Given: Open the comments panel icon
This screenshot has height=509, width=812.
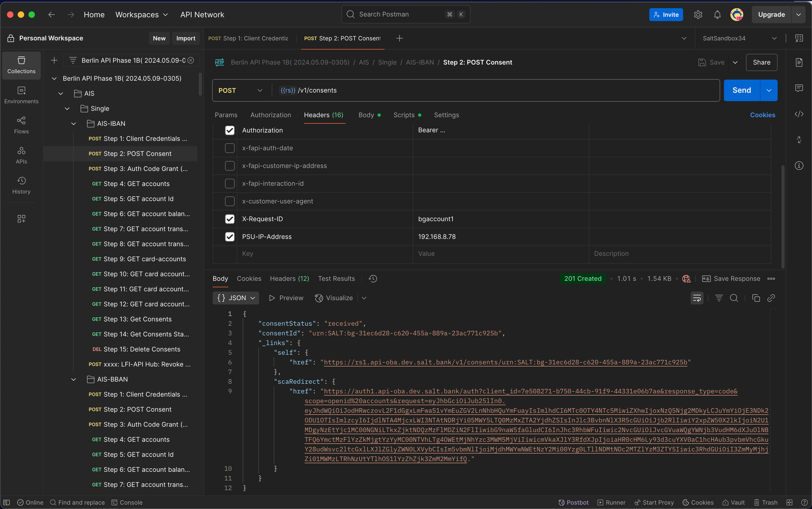Looking at the screenshot, I should [799, 88].
